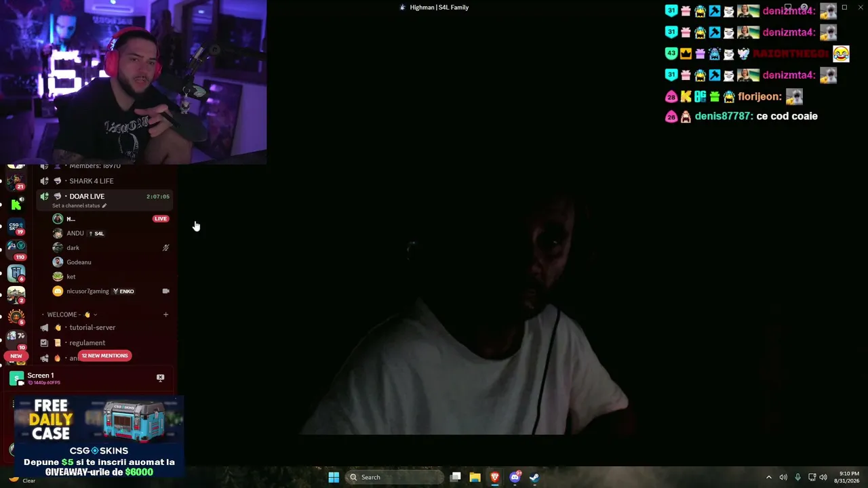This screenshot has height=488, width=868.
Task: Add a channel with WELCOME plus icon
Action: click(165, 314)
